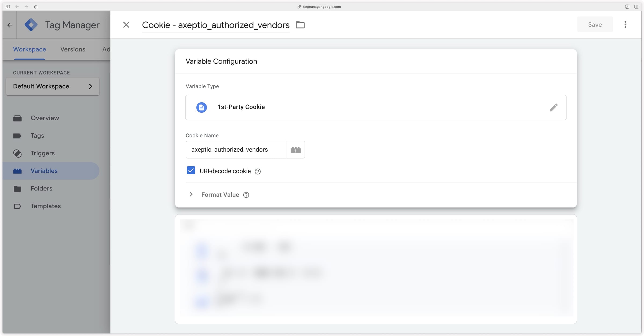Image resolution: width=644 pixels, height=336 pixels.
Task: Click the browser forward navigation arrow
Action: click(x=26, y=7)
